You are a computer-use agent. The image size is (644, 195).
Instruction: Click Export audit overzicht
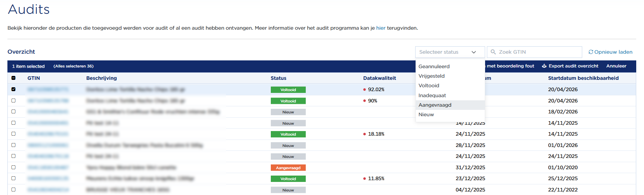coord(570,66)
